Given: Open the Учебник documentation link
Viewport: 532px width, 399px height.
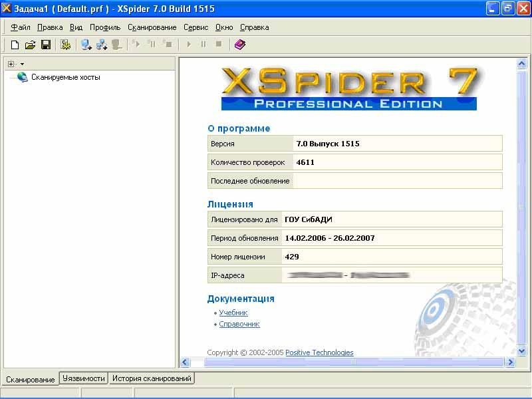Looking at the screenshot, I should [233, 313].
